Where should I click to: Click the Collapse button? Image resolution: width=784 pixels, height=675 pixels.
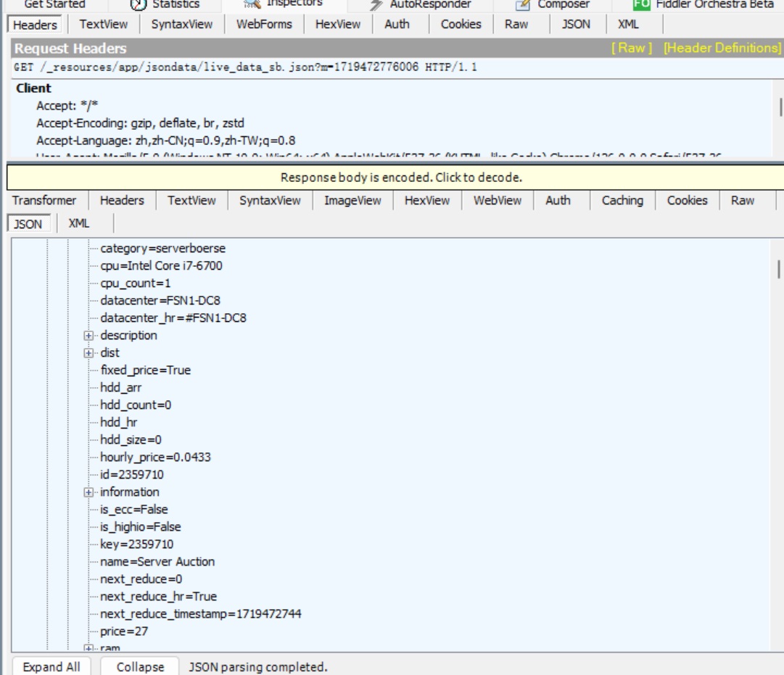[x=140, y=667]
